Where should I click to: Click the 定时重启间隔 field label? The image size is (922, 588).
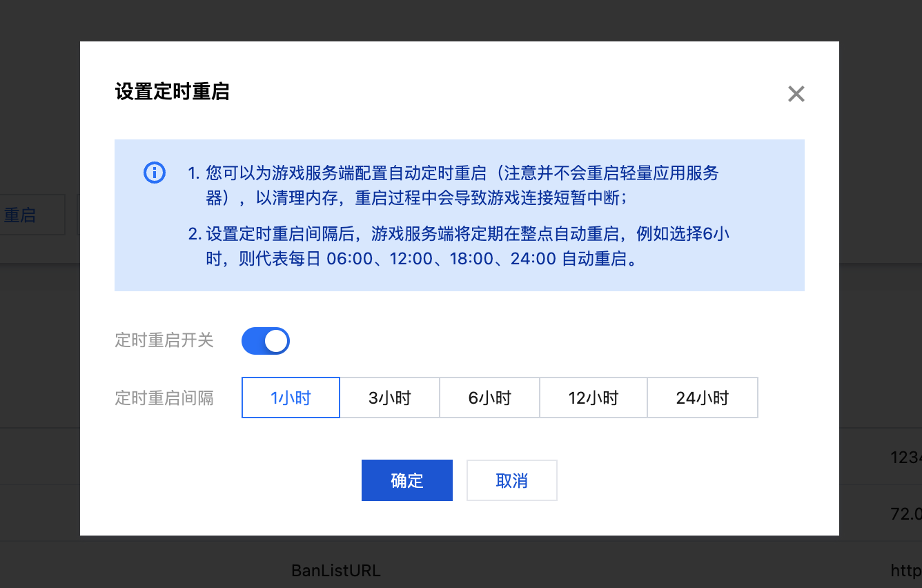[x=164, y=398]
